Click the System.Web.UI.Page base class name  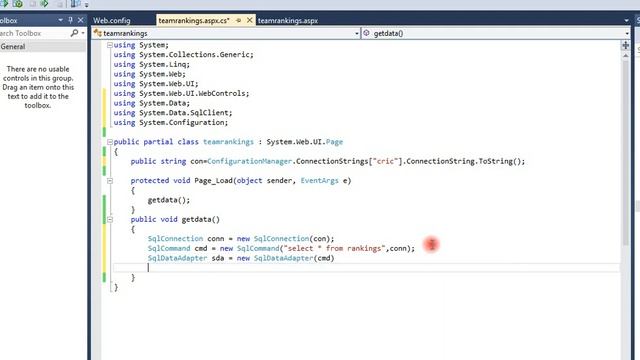[304, 142]
